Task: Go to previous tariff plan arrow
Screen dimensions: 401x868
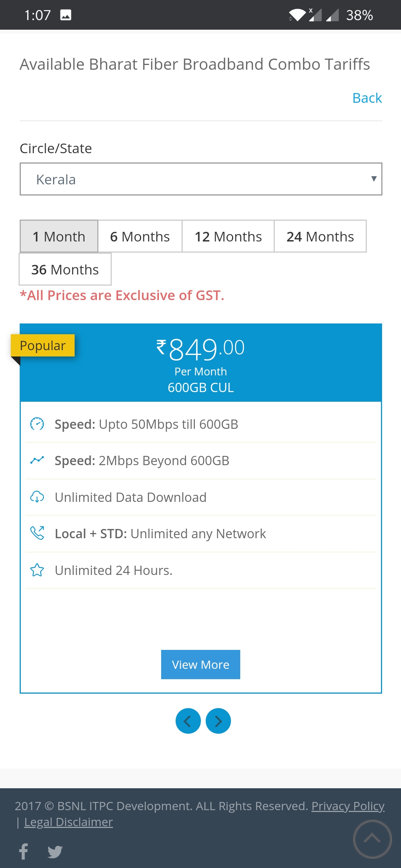Action: (x=188, y=721)
